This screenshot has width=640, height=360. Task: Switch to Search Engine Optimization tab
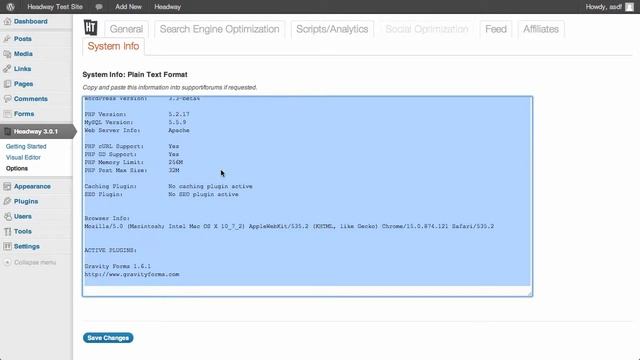(x=220, y=29)
